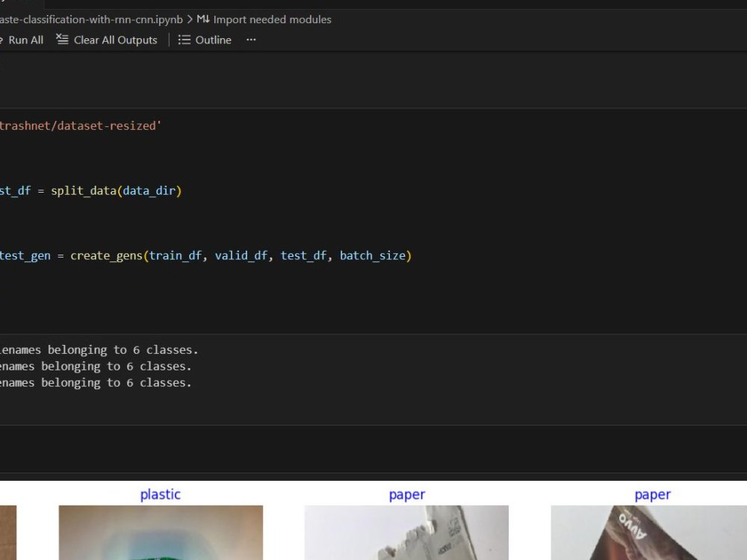Screen dimensions: 747x560
Task: Click the plastic image thumbnail
Action: pyautogui.click(x=161, y=532)
